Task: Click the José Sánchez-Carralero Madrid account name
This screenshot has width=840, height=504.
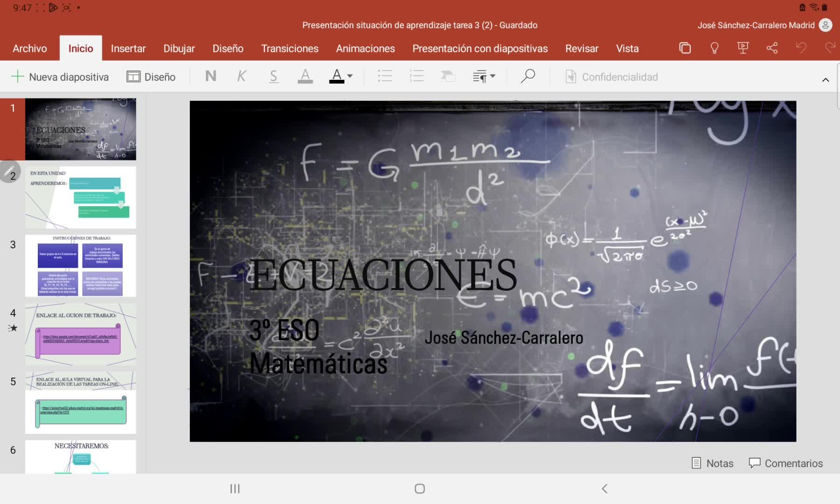Action: pos(756,25)
